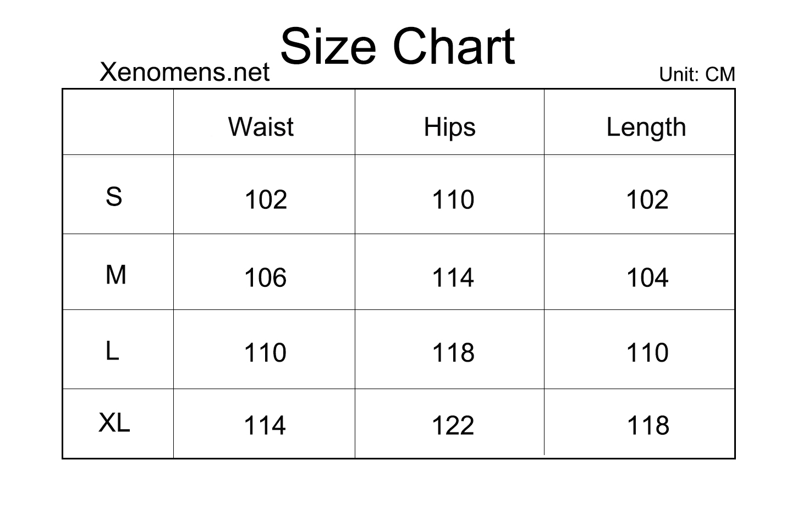Click the Unit: CM label
This screenshot has height=532, width=792.
pyautogui.click(x=697, y=74)
